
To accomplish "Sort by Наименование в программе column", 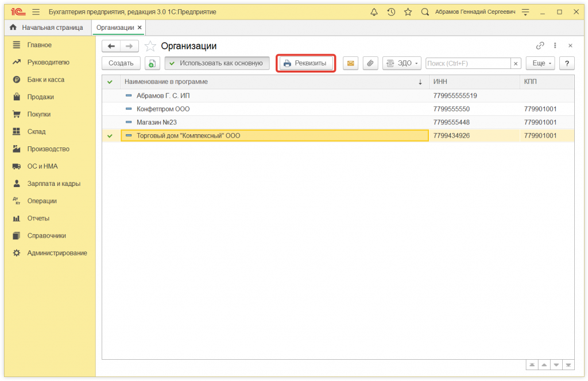I will click(270, 82).
